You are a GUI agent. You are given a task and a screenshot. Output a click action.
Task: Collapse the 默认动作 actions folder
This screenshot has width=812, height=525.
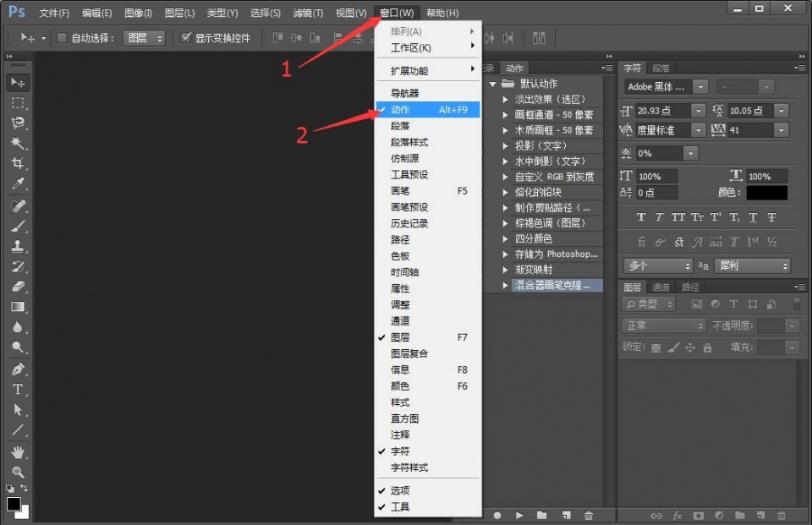point(491,84)
